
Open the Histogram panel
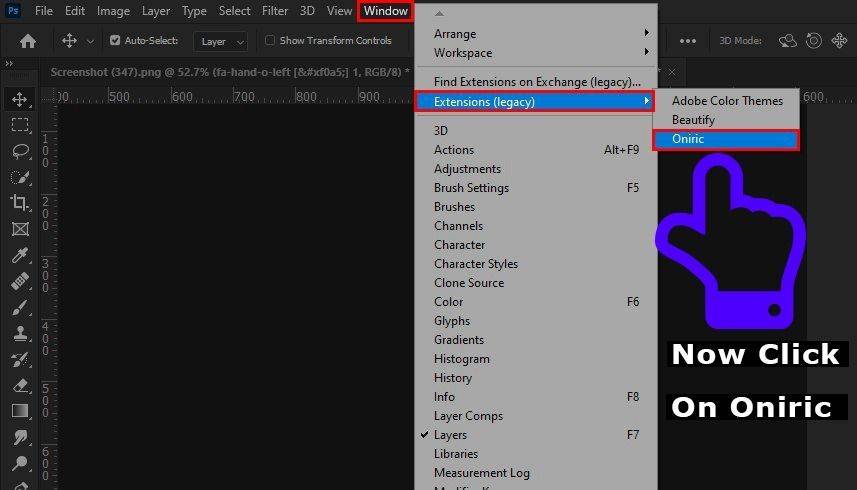click(x=536, y=359)
